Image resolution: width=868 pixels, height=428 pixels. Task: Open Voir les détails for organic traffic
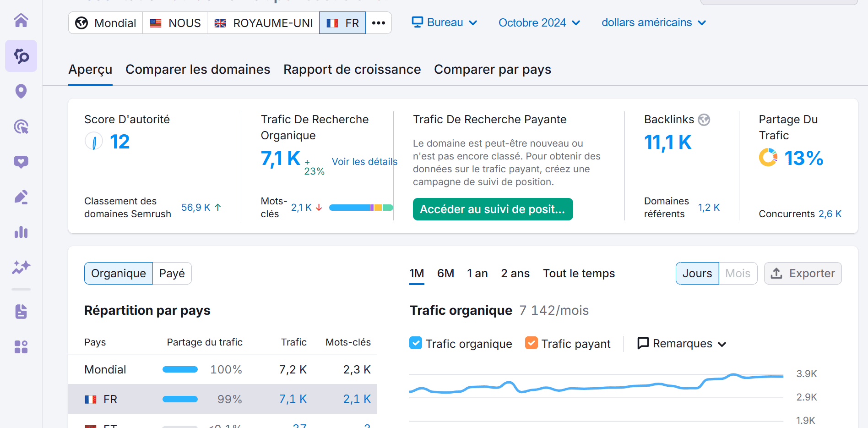(364, 161)
